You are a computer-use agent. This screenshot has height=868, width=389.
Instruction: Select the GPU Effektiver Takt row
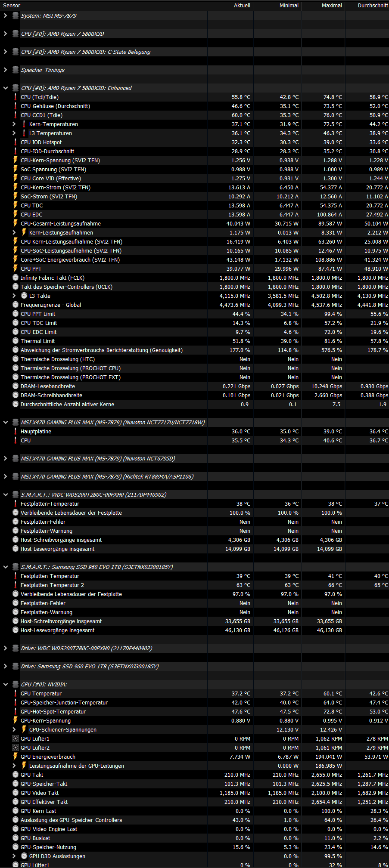coord(194,802)
